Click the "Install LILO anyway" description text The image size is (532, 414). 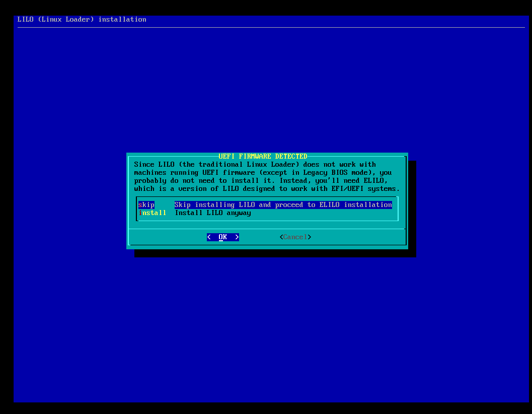pos(212,213)
